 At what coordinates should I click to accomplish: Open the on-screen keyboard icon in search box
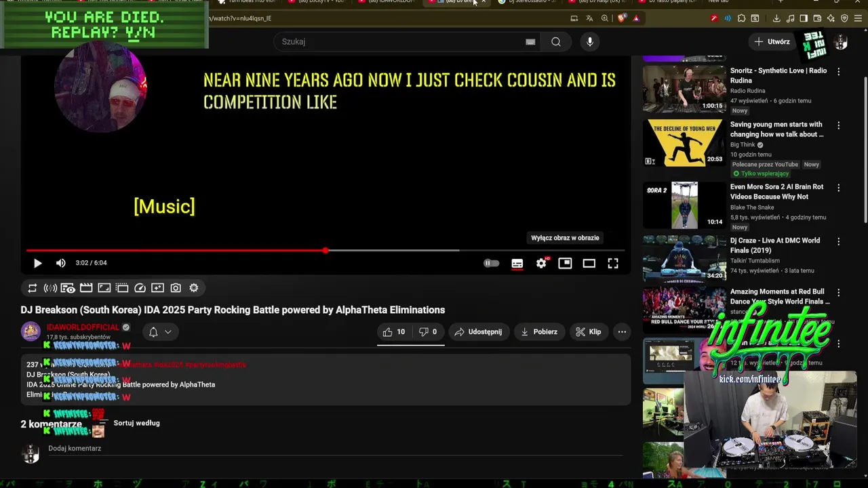[530, 41]
